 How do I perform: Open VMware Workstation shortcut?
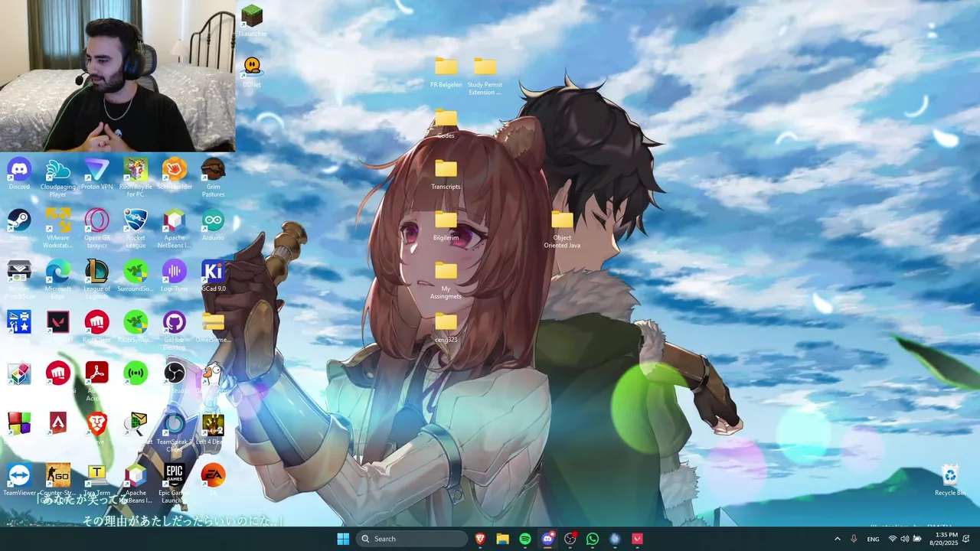(58, 228)
